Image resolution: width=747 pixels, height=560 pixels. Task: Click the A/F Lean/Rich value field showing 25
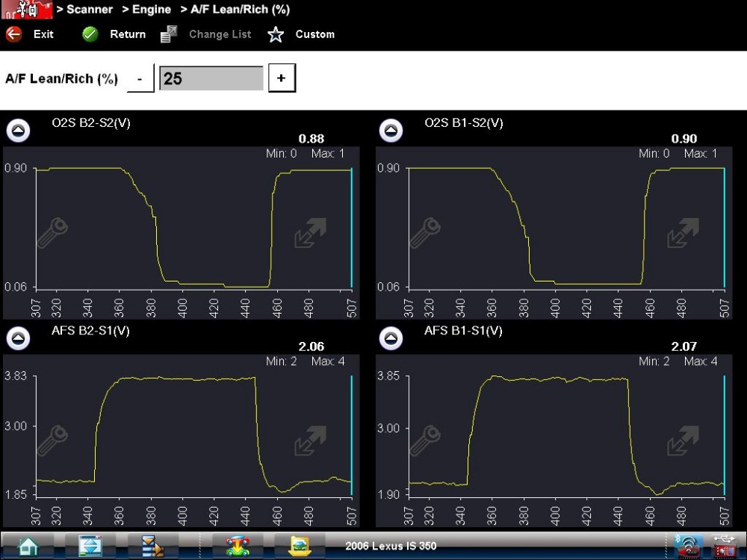tap(211, 78)
